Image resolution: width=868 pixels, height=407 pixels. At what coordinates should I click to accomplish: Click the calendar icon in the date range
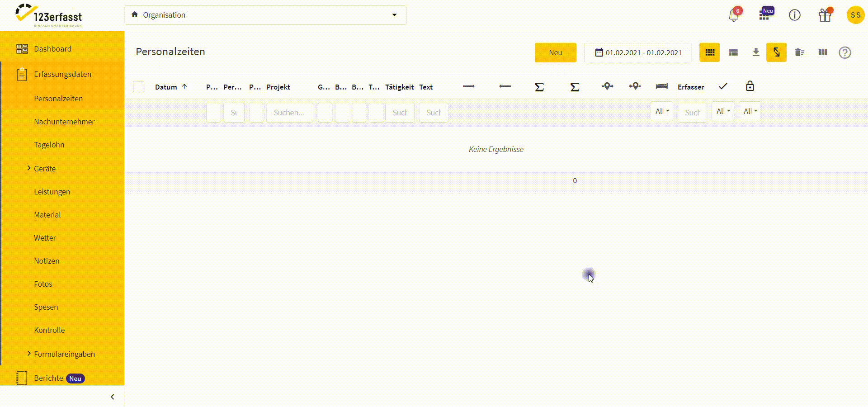(599, 52)
